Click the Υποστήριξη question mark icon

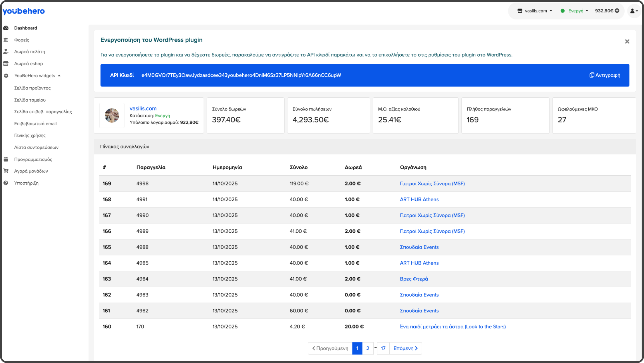(x=6, y=183)
